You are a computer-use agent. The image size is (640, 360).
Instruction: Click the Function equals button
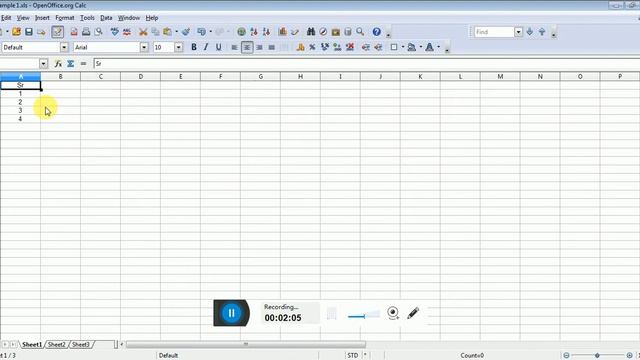click(83, 64)
